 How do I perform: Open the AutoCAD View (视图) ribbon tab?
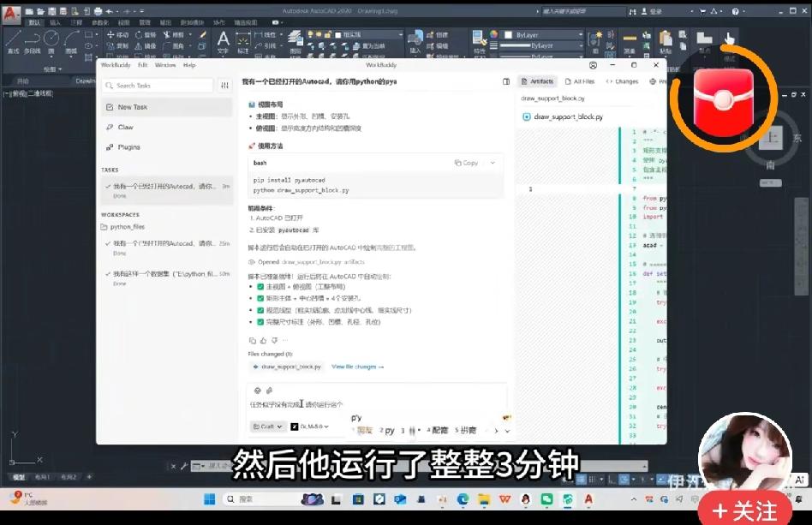[123, 23]
